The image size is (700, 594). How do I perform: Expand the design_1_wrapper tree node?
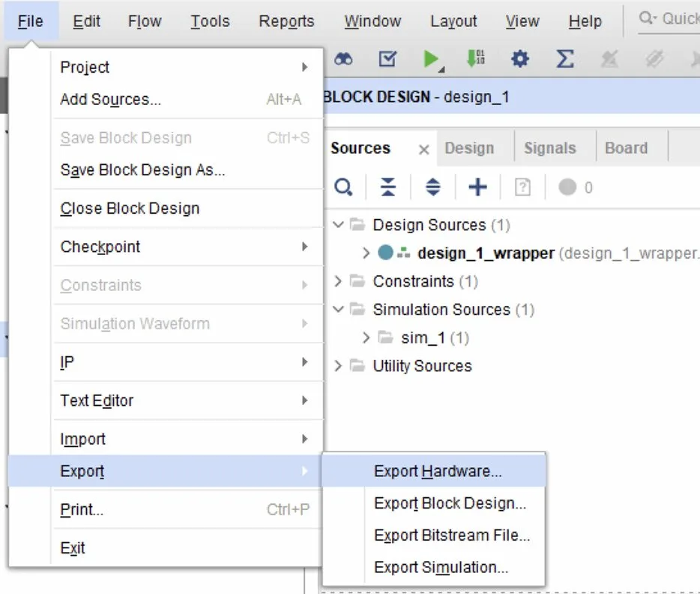pos(366,253)
